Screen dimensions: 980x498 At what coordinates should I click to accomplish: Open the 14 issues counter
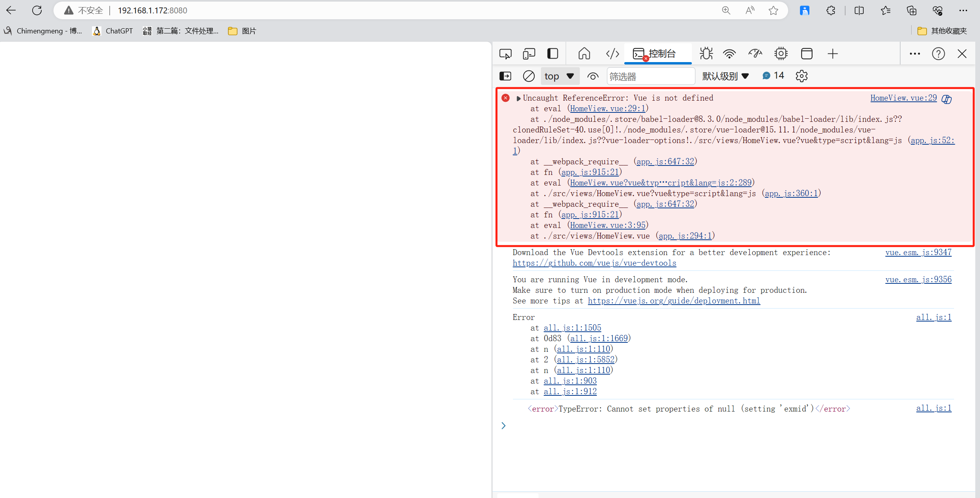(x=773, y=75)
